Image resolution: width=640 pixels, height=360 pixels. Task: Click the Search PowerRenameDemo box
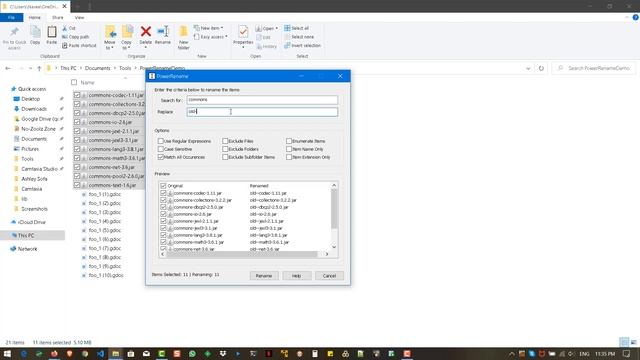594,68
